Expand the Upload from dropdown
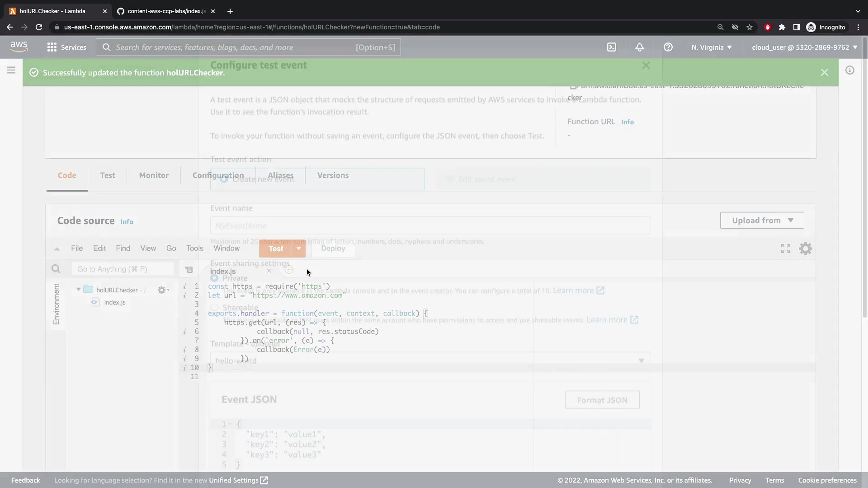This screenshot has height=488, width=868. 762,221
